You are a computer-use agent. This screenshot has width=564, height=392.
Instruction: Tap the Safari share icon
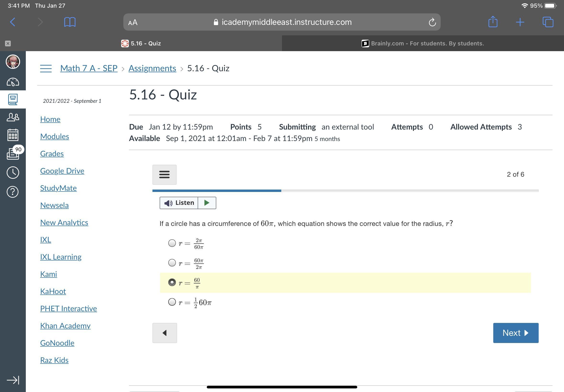point(493,22)
